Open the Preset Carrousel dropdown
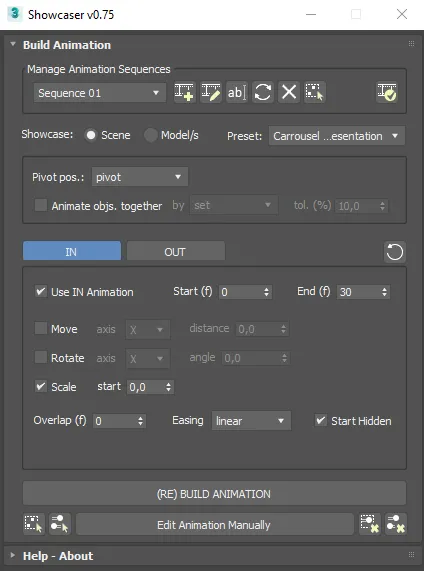The width and height of the screenshot is (424, 571). tap(337, 136)
